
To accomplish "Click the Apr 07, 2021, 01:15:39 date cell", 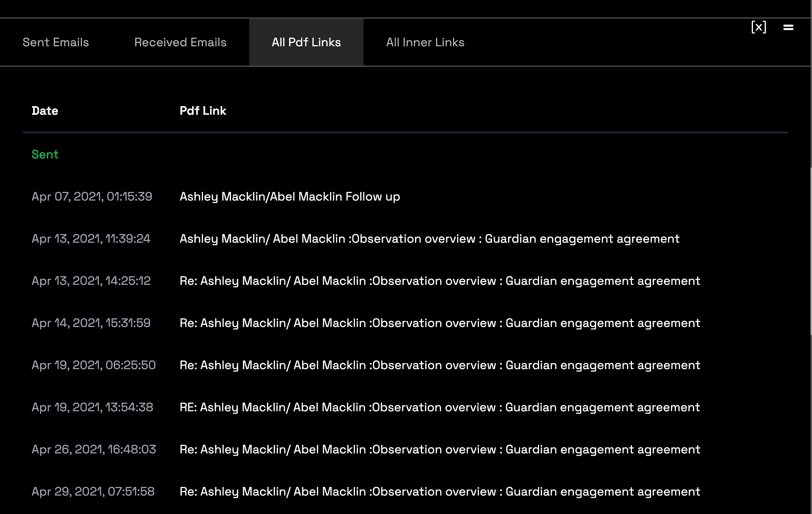I will click(92, 196).
